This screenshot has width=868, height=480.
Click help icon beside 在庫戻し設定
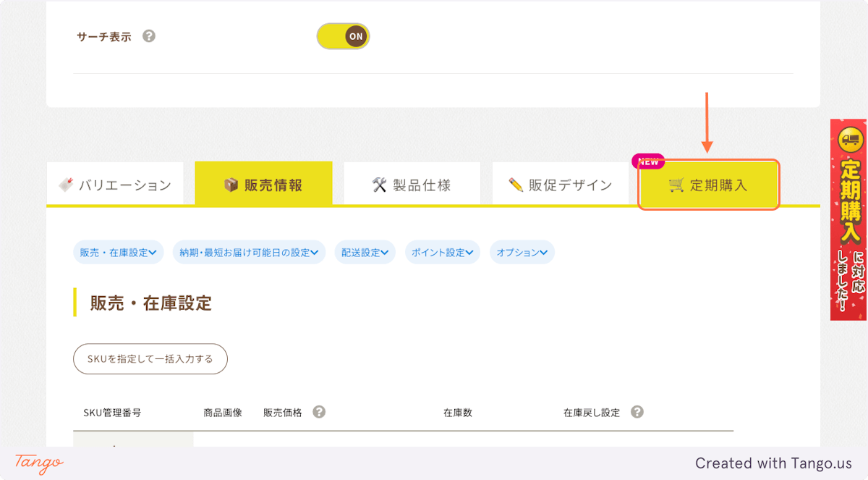(x=637, y=412)
